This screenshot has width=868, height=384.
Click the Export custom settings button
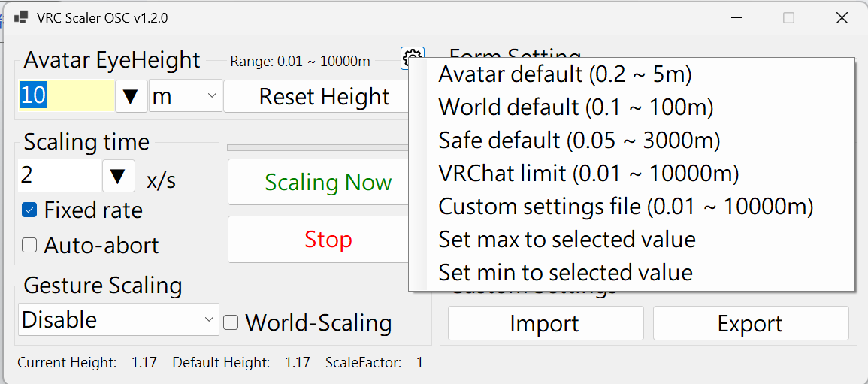(x=751, y=323)
